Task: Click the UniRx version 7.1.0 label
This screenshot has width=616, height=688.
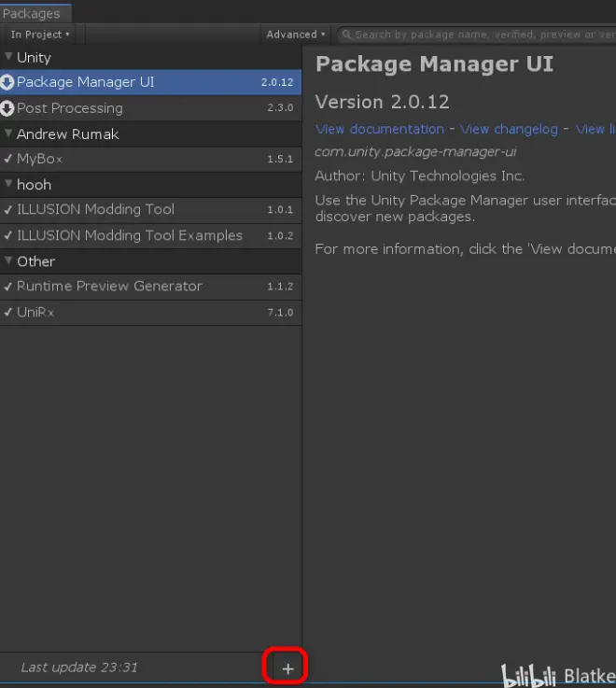Action: point(280,313)
